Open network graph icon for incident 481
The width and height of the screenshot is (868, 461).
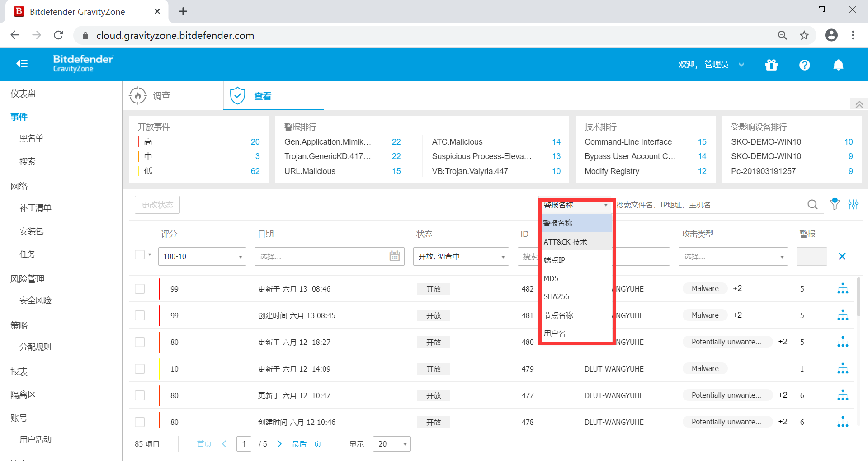pos(843,315)
